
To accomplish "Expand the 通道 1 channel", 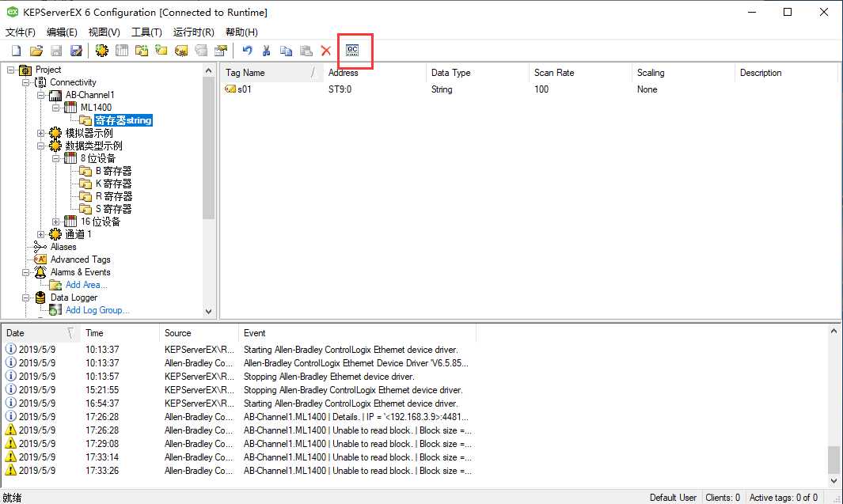I will click(x=40, y=234).
